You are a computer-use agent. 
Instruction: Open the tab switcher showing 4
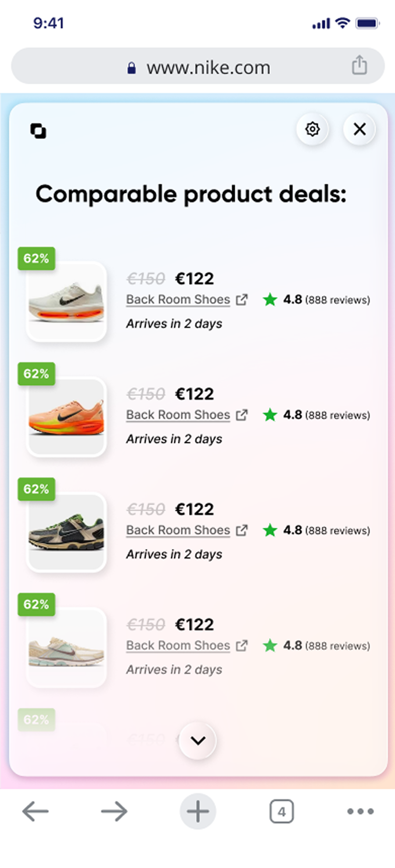click(x=281, y=811)
